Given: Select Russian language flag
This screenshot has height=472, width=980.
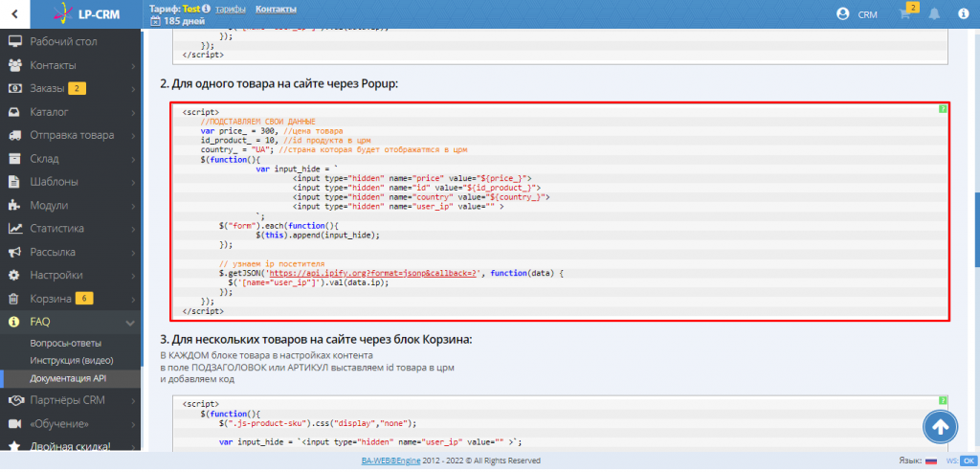Looking at the screenshot, I should point(930,461).
